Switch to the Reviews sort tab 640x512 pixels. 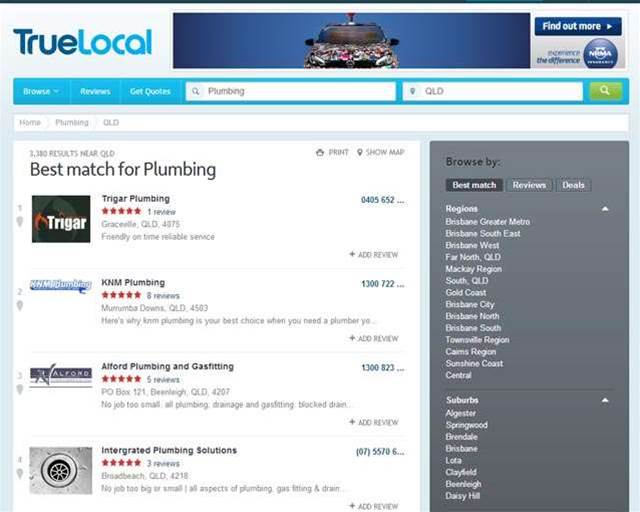tap(529, 185)
